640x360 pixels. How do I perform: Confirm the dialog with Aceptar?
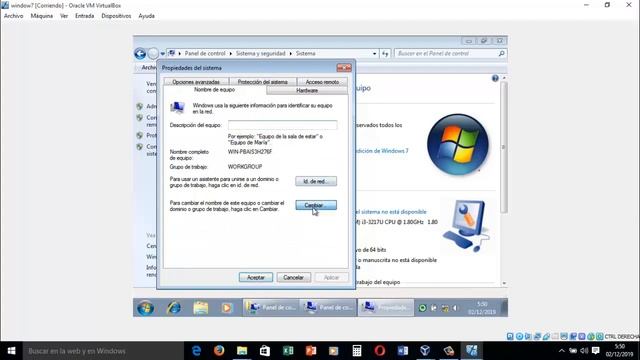point(256,277)
